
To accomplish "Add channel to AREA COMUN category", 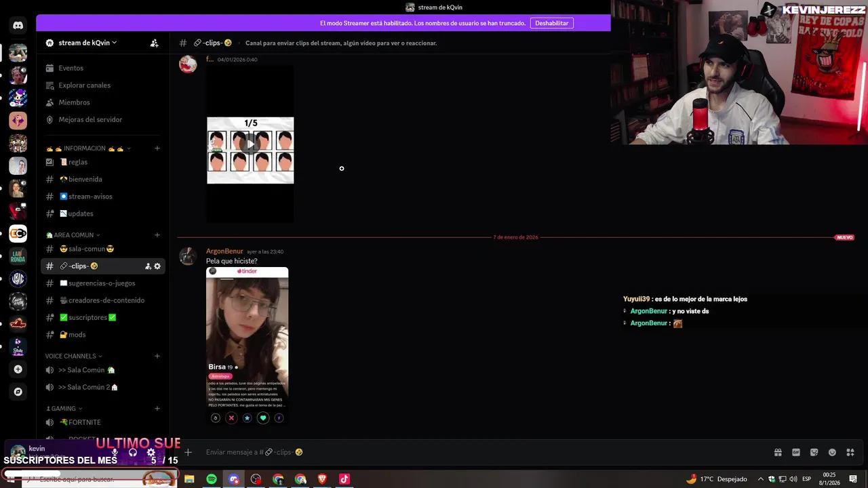I will click(157, 235).
